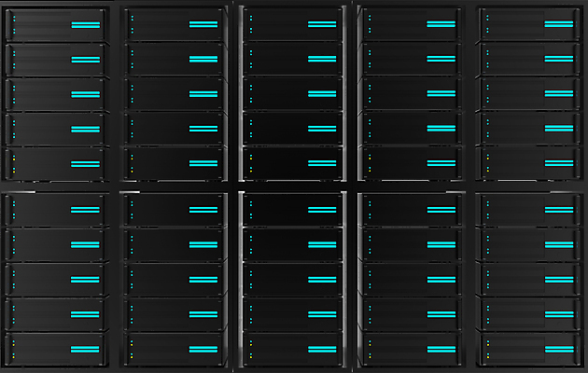This screenshot has height=373, width=588.
Task: Click the sixth server in the rightmost rack
Action: coord(527,210)
